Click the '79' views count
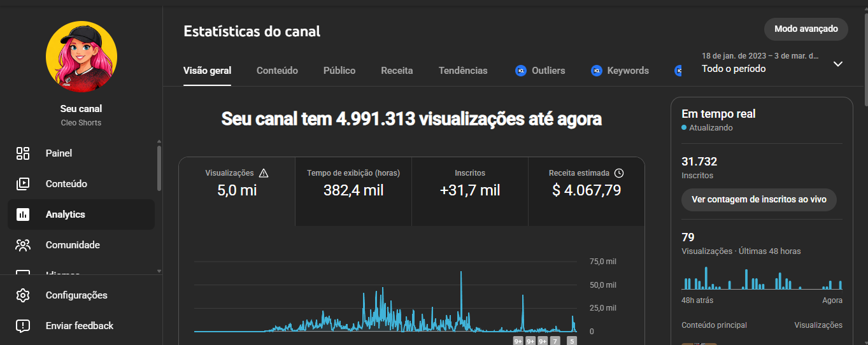Image resolution: width=868 pixels, height=345 pixels. pos(688,237)
